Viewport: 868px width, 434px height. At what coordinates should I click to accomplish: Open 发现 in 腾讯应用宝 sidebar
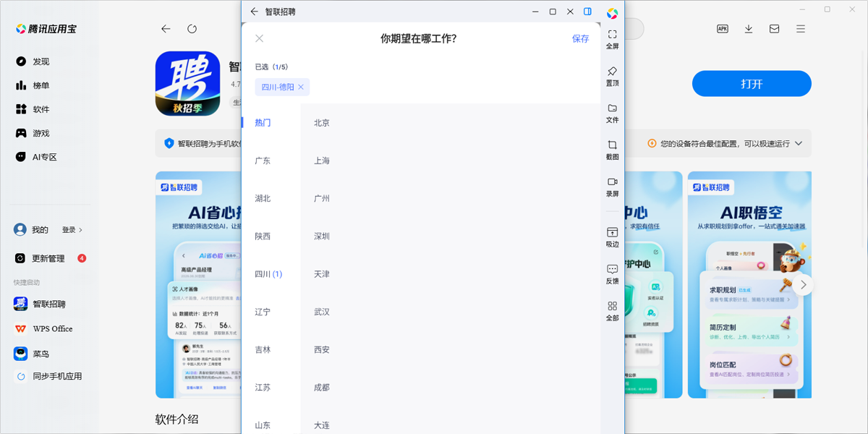pyautogui.click(x=33, y=61)
